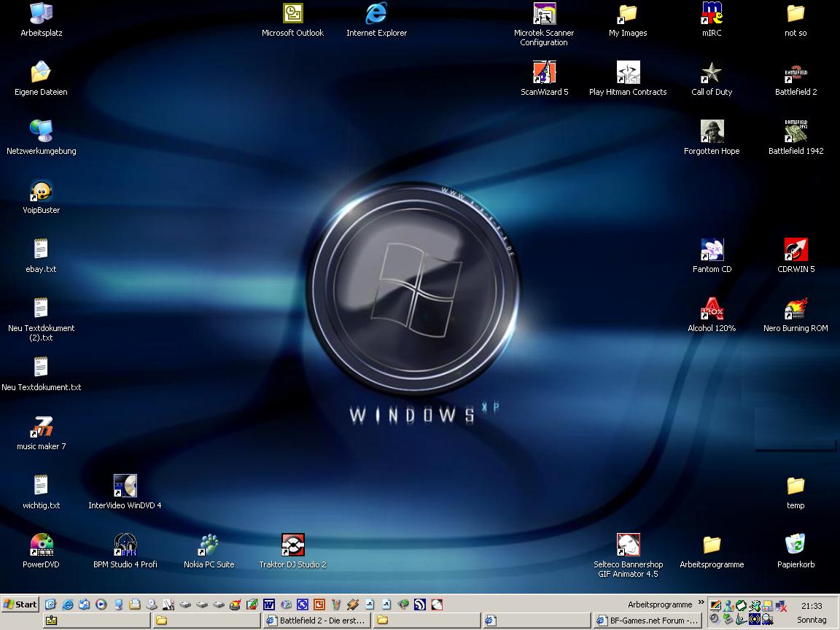Screen dimensions: 840x630
Task: Select the Netzwerkumgebung desktop icon
Action: 42,138
